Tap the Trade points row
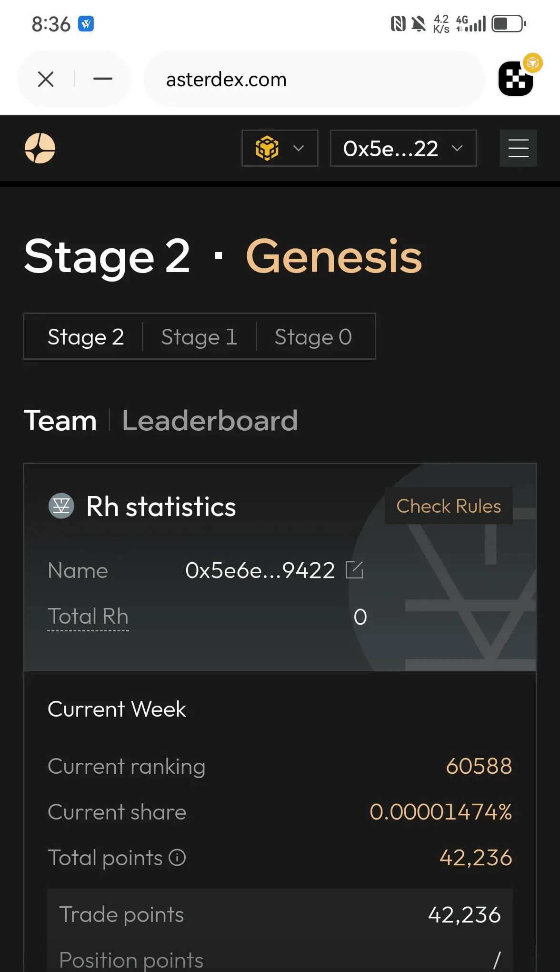This screenshot has width=560, height=972. [280, 915]
